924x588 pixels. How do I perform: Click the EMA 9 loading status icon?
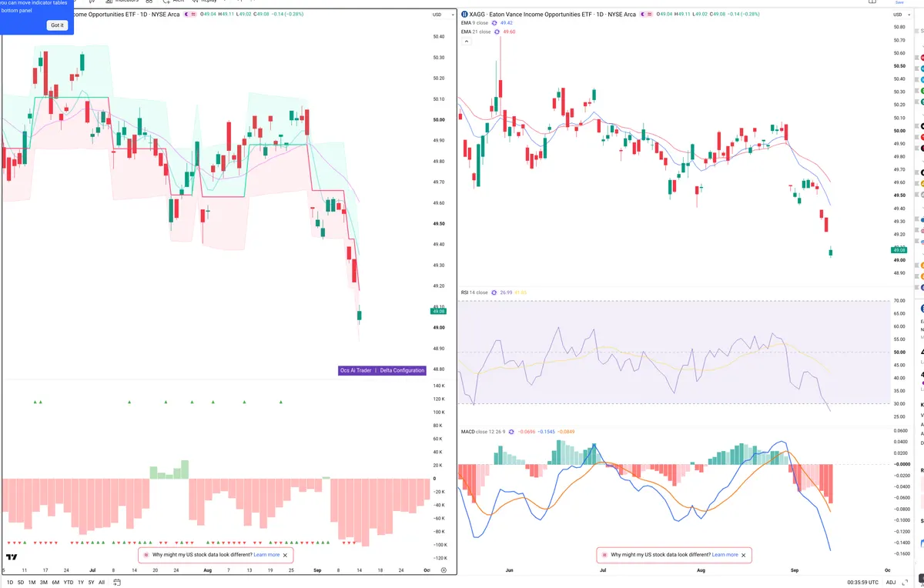(494, 23)
